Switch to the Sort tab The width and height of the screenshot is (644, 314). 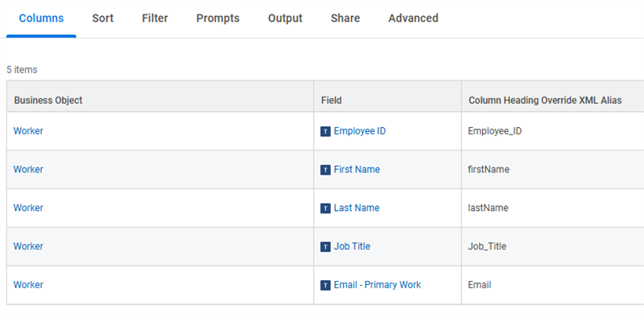point(103,19)
